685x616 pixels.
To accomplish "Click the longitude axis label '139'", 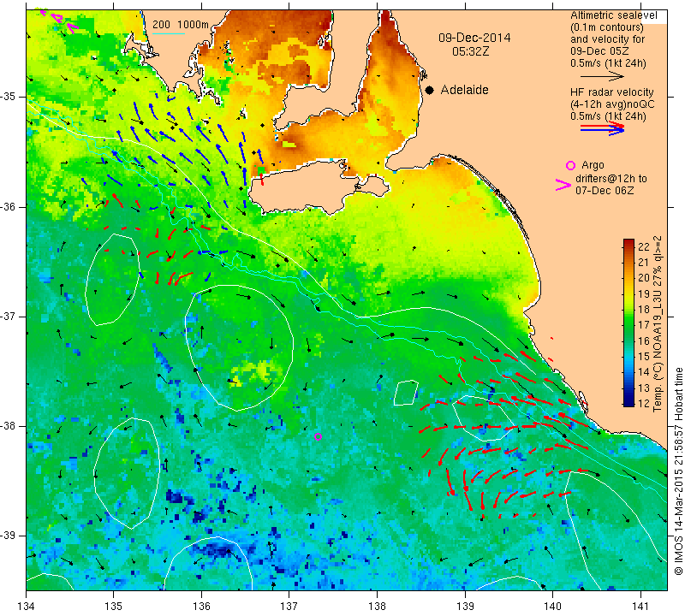I will click(465, 606).
